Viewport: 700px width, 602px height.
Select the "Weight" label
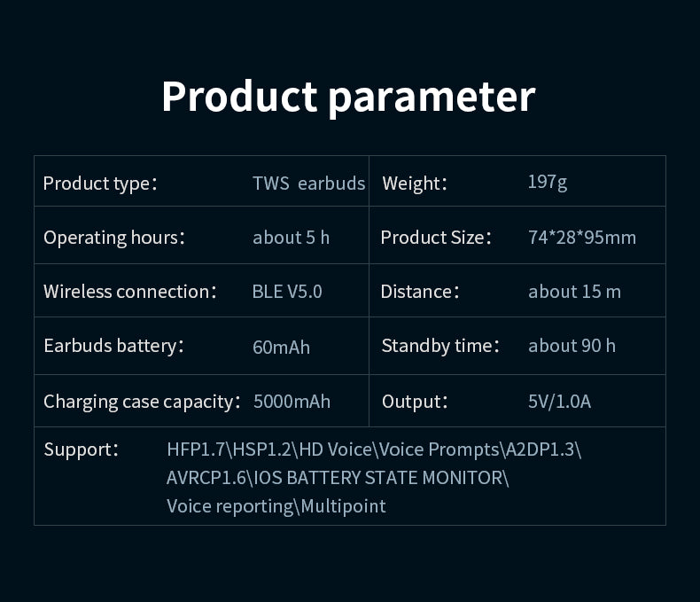pos(414,184)
